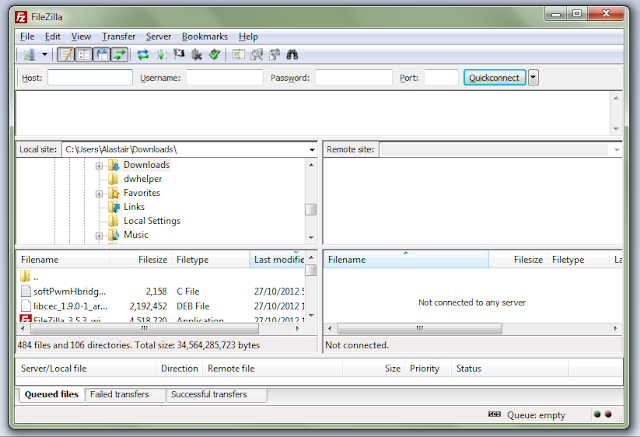Image resolution: width=640 pixels, height=437 pixels.
Task: Open the directory listing filters icon
Action: tap(238, 54)
